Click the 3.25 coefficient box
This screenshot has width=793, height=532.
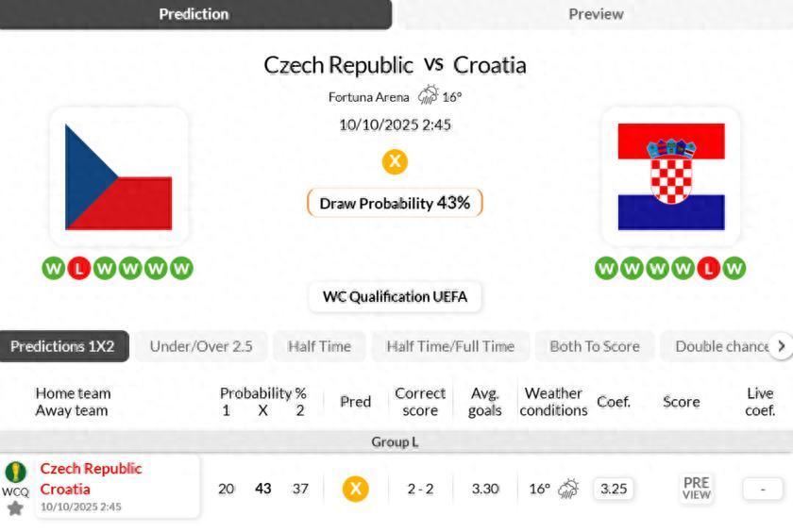[614, 489]
